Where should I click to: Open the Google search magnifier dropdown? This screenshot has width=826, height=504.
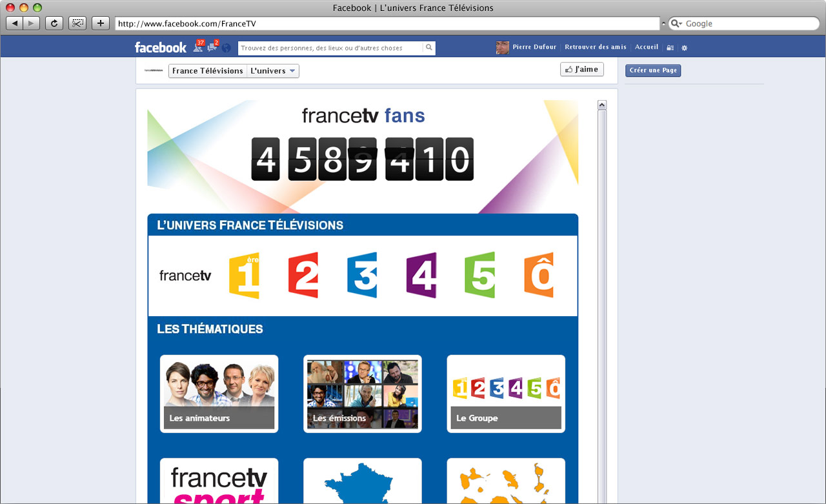(676, 23)
